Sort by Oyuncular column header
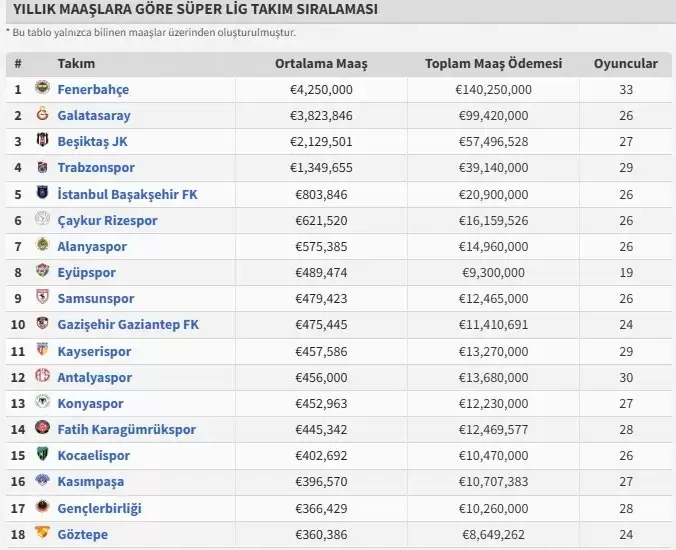The height and width of the screenshot is (550, 676). coord(625,63)
